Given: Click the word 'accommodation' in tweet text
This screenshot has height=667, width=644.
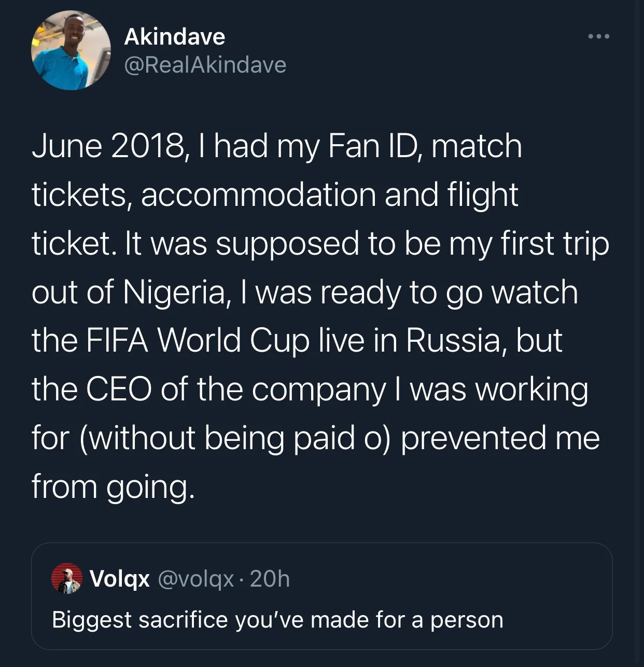Looking at the screenshot, I should [258, 195].
